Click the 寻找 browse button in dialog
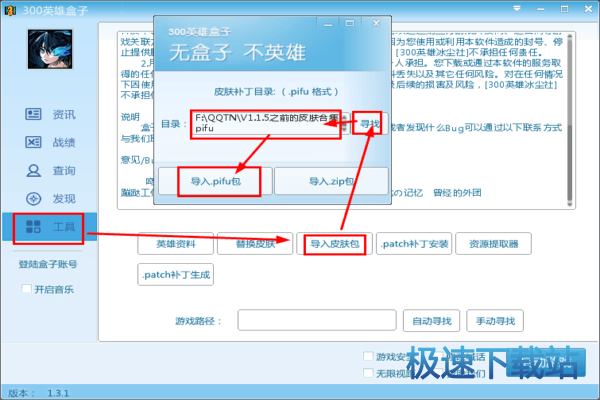This screenshot has width=600, height=400. coord(370,123)
